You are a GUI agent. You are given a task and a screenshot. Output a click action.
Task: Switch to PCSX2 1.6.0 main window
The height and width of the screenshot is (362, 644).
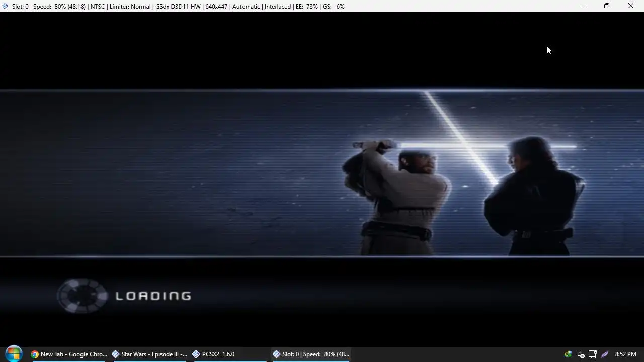pos(229,354)
